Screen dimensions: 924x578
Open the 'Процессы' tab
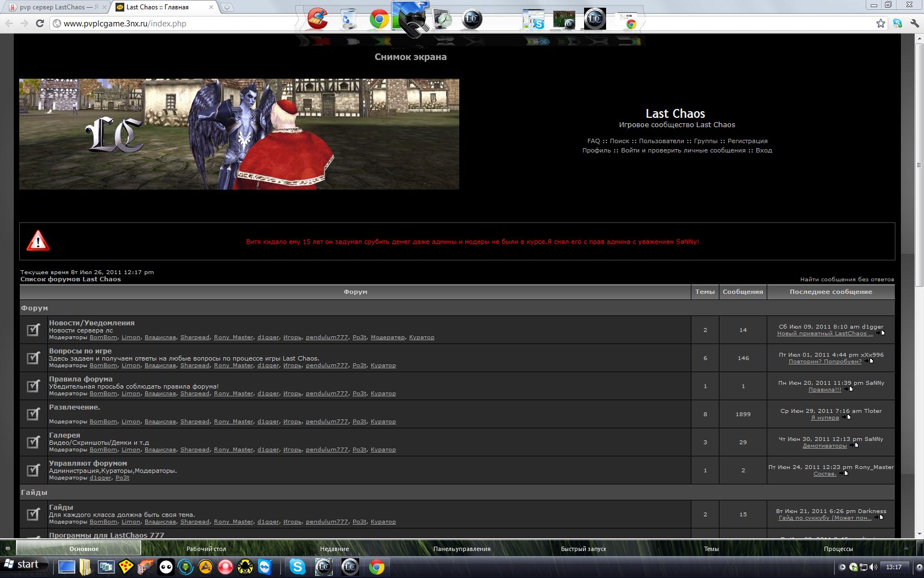[838, 549]
